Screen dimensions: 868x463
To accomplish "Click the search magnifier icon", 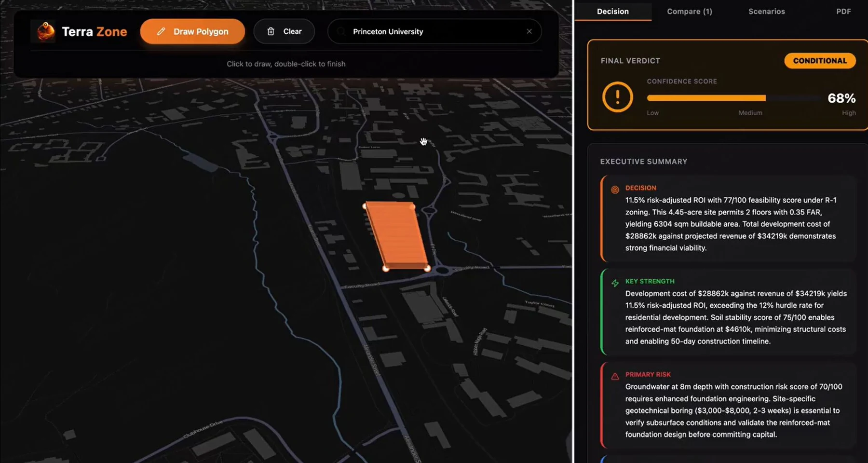I will (341, 31).
